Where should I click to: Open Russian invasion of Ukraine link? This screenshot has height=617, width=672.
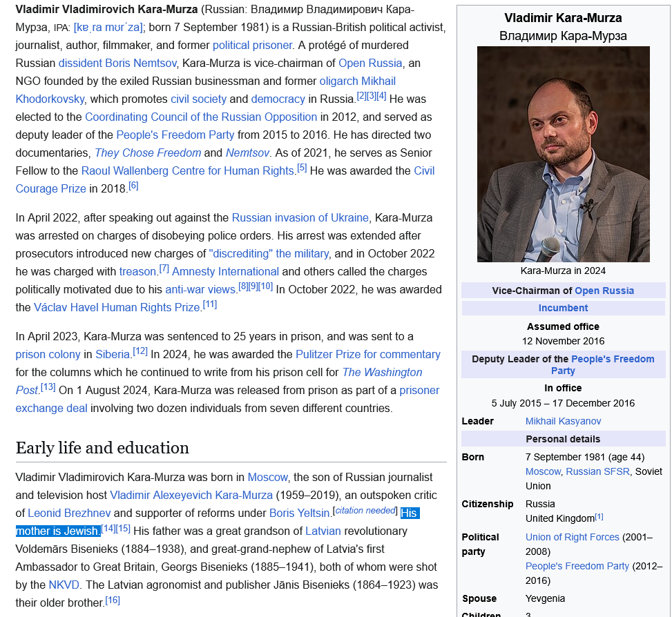pos(300,218)
